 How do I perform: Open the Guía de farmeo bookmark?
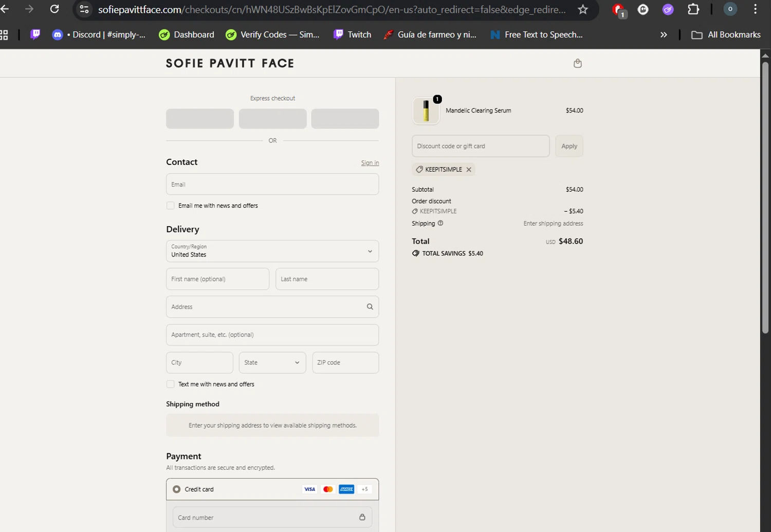click(x=430, y=34)
